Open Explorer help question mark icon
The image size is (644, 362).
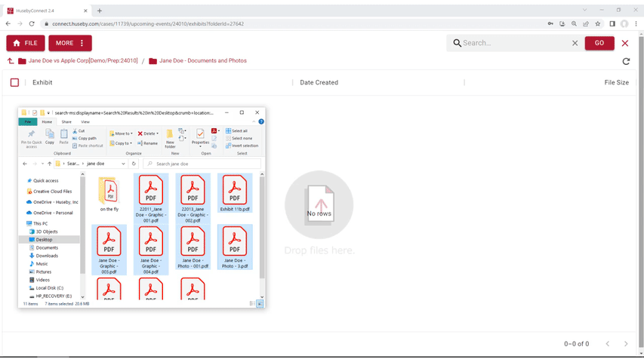pyautogui.click(x=261, y=122)
